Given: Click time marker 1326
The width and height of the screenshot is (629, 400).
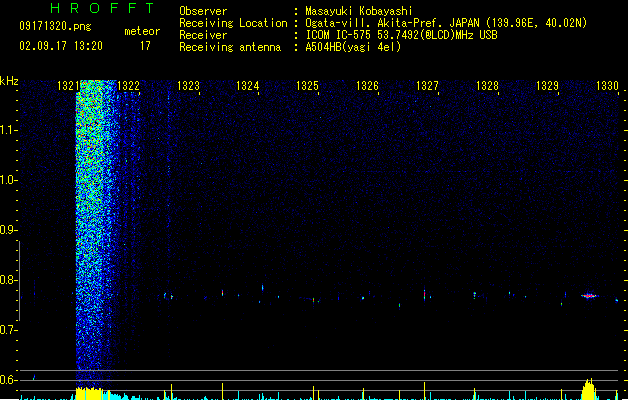Looking at the screenshot, I should coord(367,86).
